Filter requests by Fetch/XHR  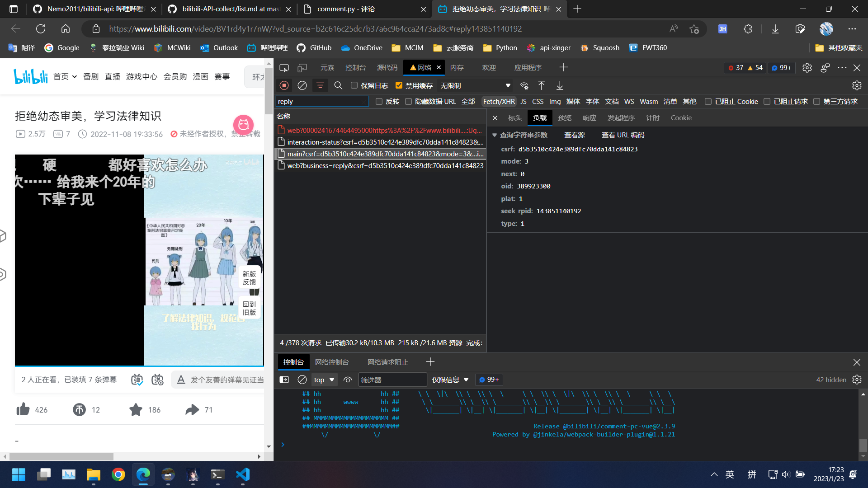pyautogui.click(x=499, y=101)
